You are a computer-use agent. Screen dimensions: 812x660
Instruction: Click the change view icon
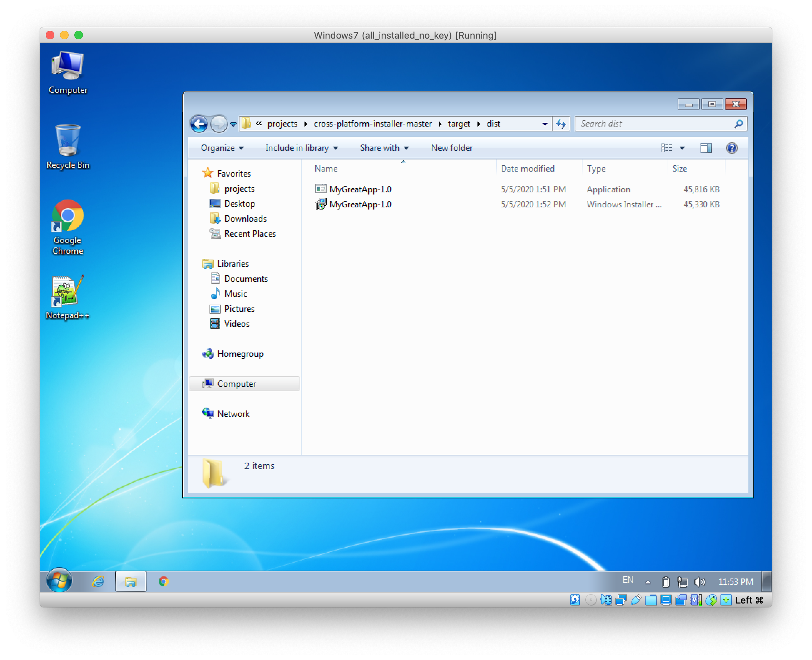click(x=666, y=148)
